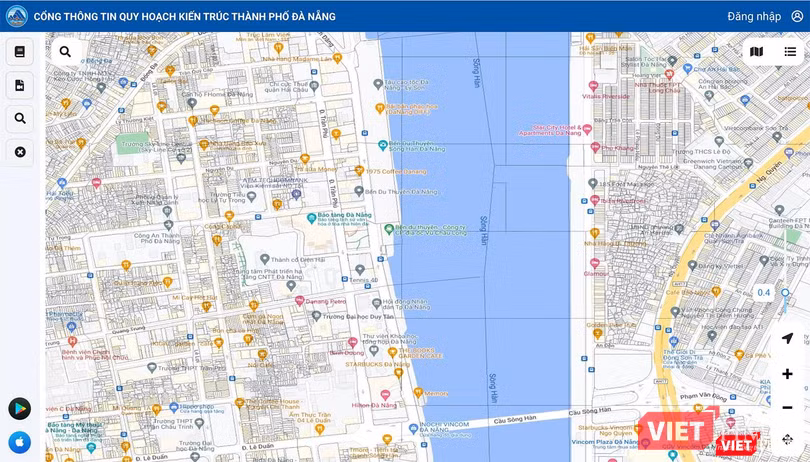The height and width of the screenshot is (462, 810).
Task: Click the magnifier search icon in left sidebar
Action: click(20, 119)
